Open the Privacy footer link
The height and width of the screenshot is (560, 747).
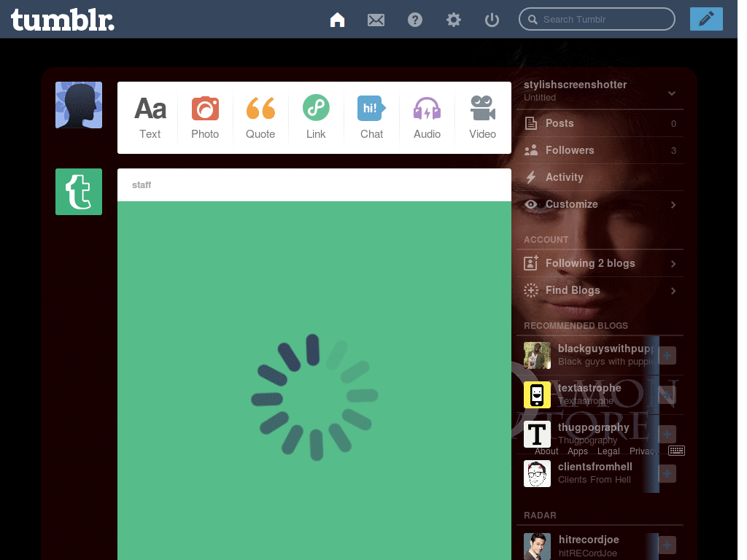point(643,451)
